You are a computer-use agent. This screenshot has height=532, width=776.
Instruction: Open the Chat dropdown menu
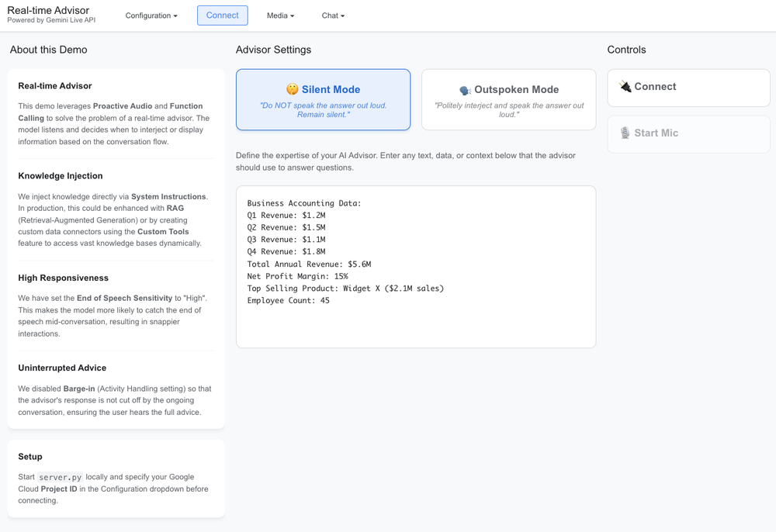pos(333,16)
